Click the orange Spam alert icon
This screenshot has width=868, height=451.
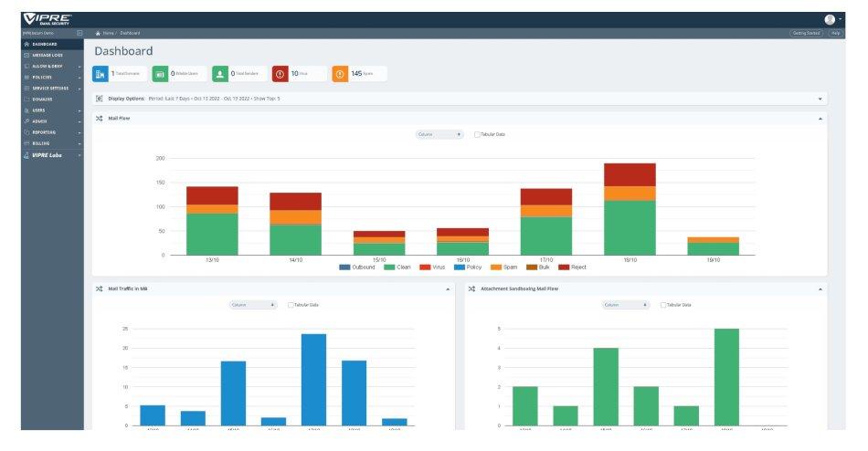pyautogui.click(x=340, y=74)
